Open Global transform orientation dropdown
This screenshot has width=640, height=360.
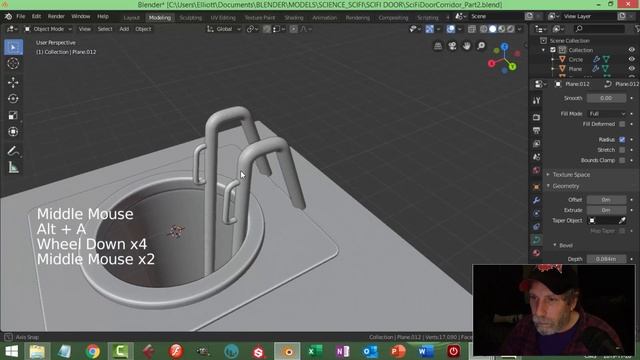(224, 29)
